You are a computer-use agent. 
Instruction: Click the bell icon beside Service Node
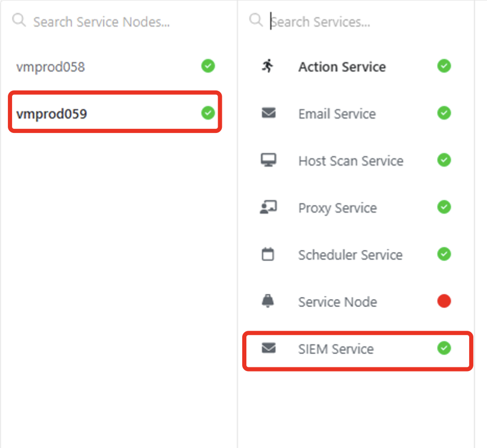pos(268,301)
